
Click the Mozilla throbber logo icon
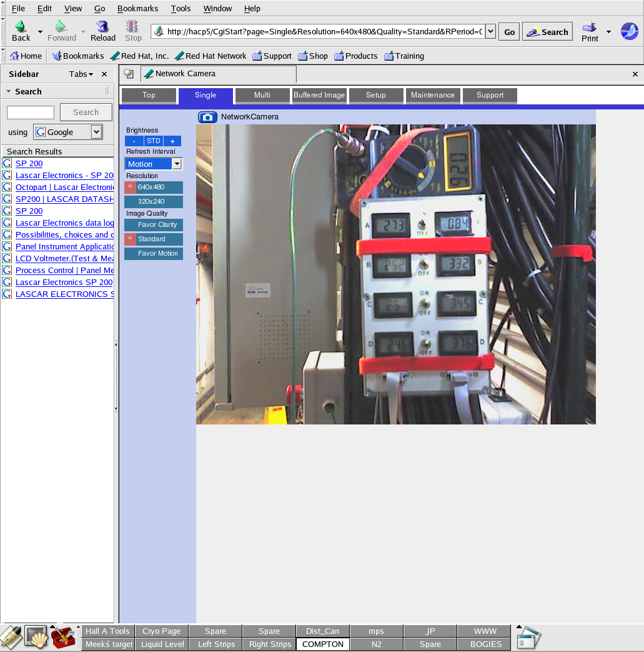pyautogui.click(x=630, y=31)
